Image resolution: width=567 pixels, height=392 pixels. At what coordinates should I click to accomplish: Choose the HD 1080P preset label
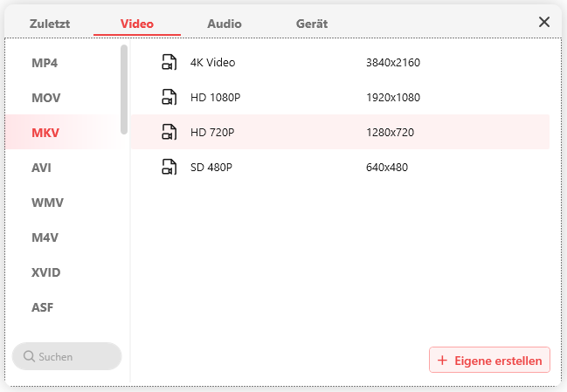click(215, 98)
